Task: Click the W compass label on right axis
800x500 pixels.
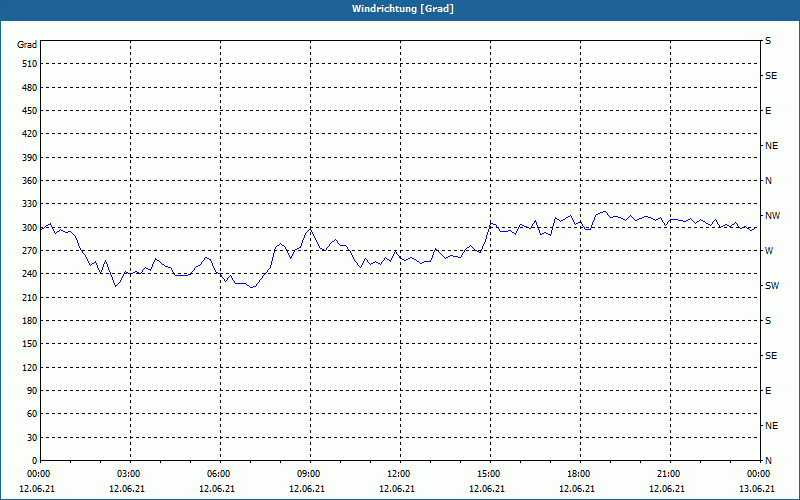Action: point(769,251)
